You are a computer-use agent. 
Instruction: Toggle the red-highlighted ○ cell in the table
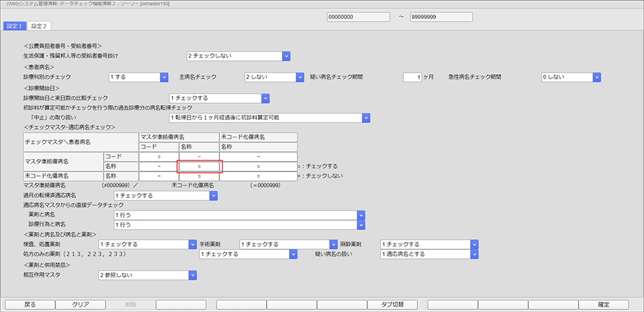click(199, 166)
